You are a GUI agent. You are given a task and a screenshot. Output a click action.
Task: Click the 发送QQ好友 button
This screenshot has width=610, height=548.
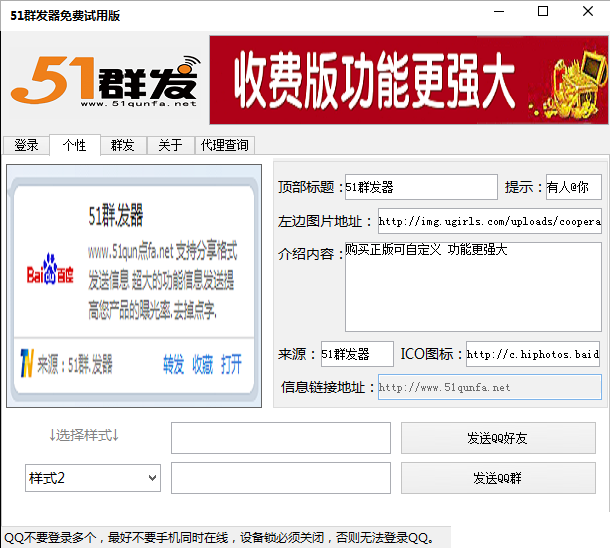tap(498, 438)
